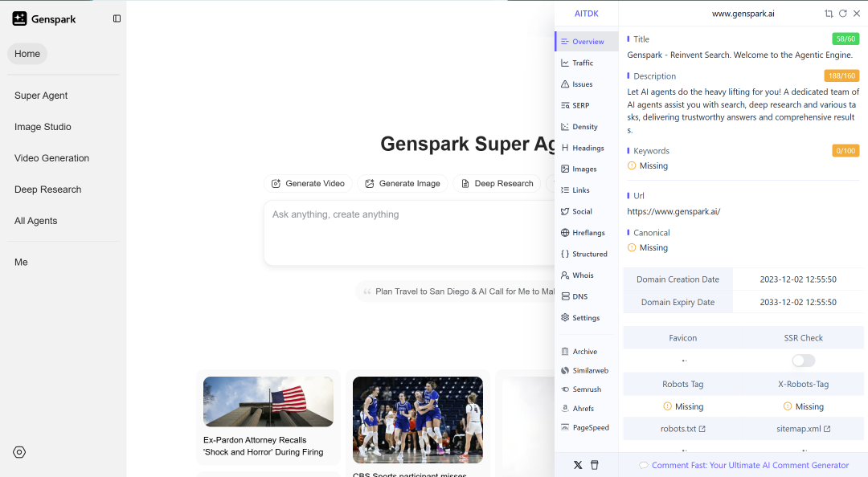Go to the SERP tab
This screenshot has height=477, width=868.
point(586,105)
